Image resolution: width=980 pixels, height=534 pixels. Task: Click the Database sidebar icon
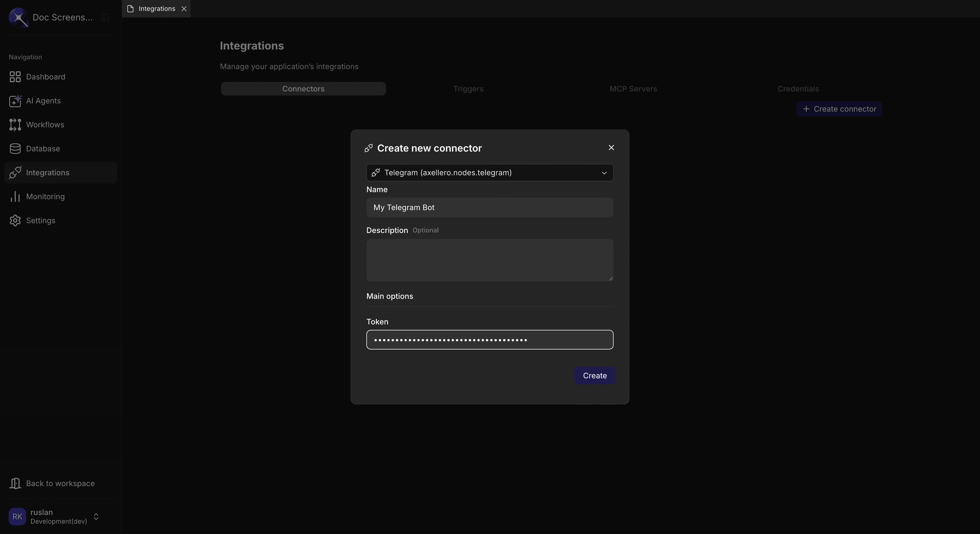(15, 148)
